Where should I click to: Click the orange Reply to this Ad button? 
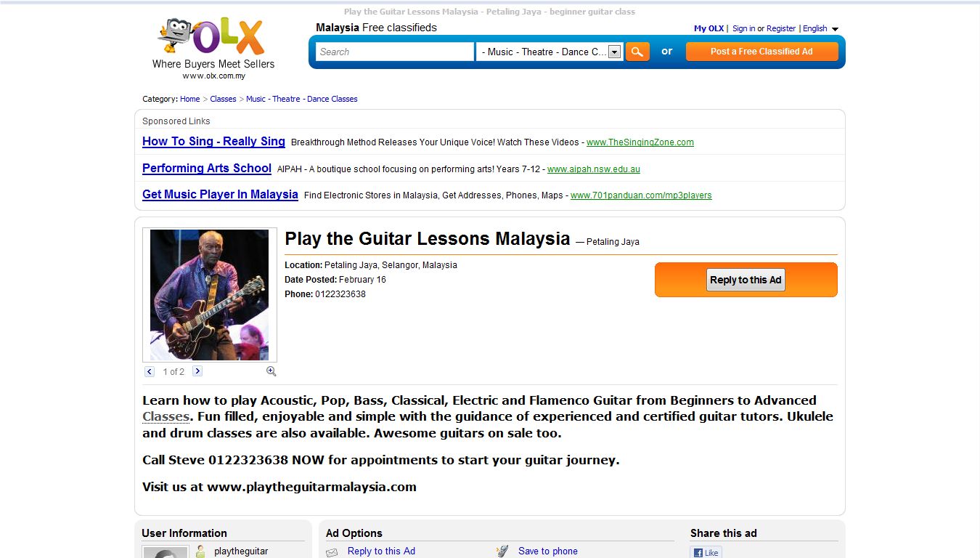746,280
